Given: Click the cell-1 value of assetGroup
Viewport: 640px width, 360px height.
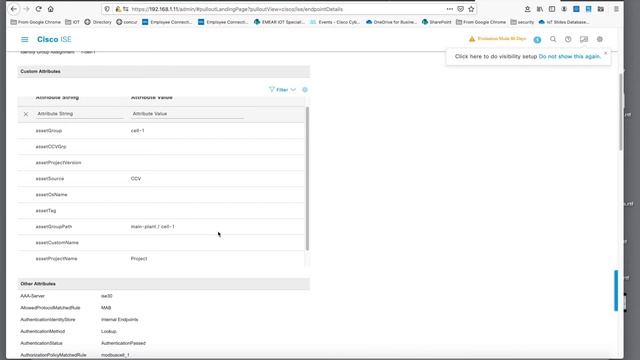Looking at the screenshot, I should (x=138, y=131).
